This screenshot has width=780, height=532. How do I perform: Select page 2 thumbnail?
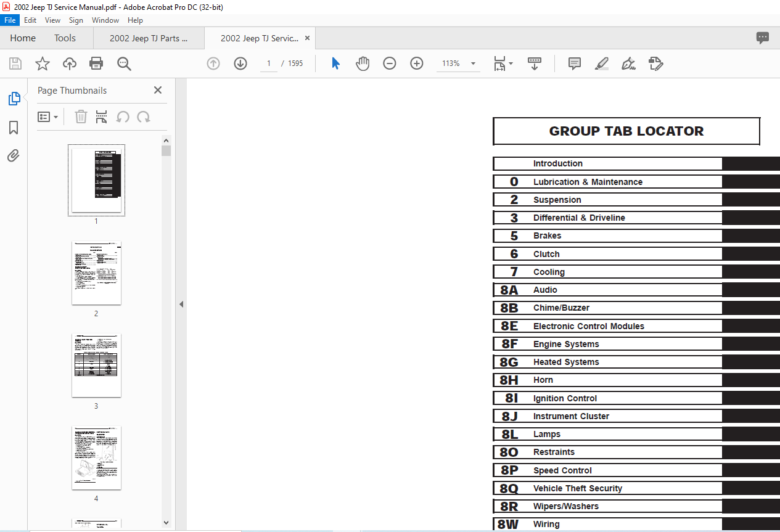[96, 272]
